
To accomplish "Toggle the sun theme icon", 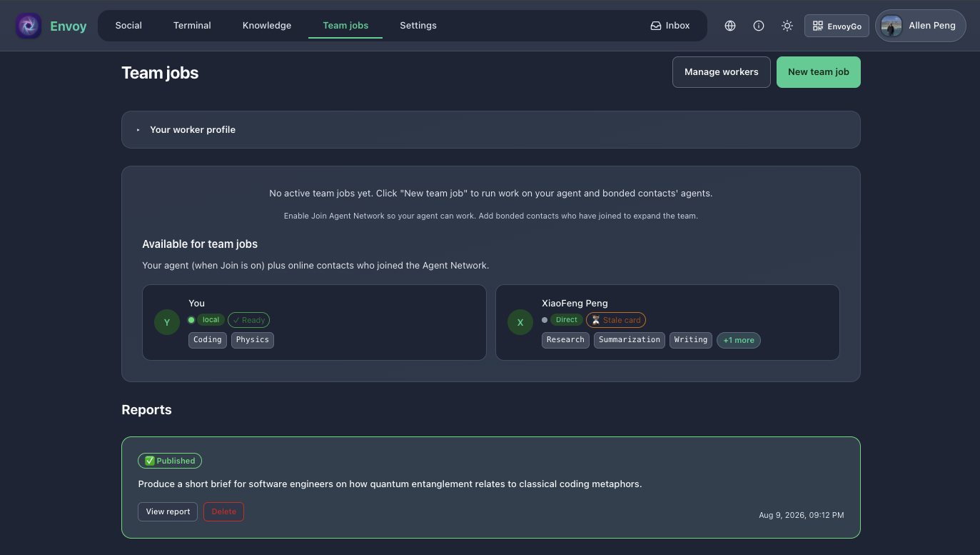I will 787,26.
